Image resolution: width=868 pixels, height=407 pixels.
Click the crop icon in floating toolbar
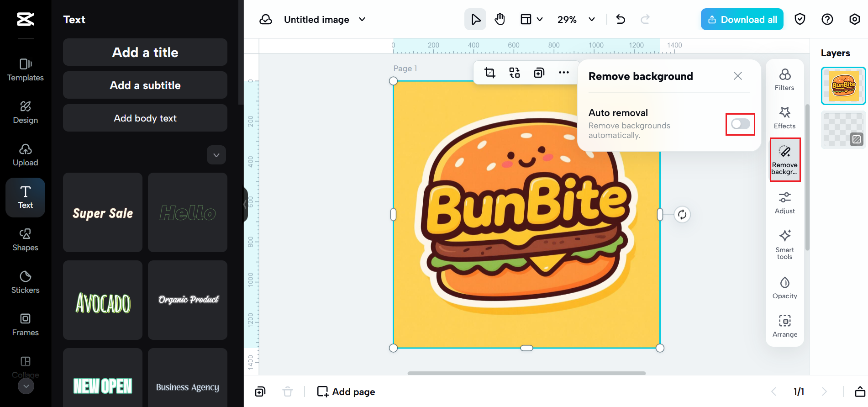489,73
